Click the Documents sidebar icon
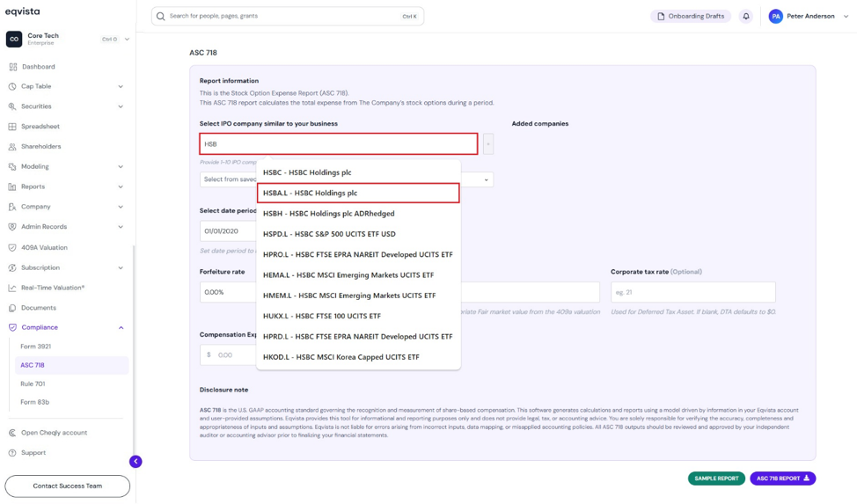 (x=12, y=308)
